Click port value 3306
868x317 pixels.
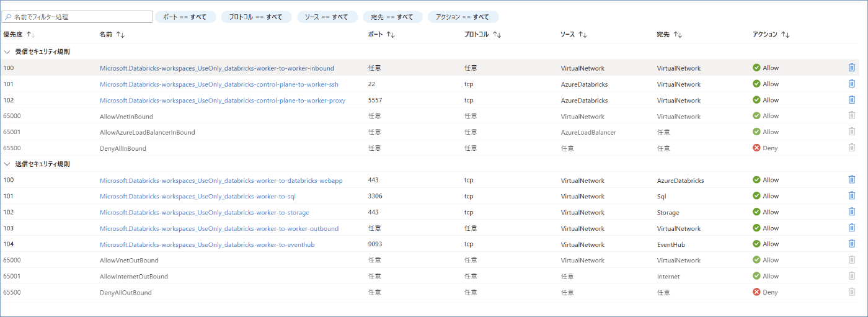375,196
